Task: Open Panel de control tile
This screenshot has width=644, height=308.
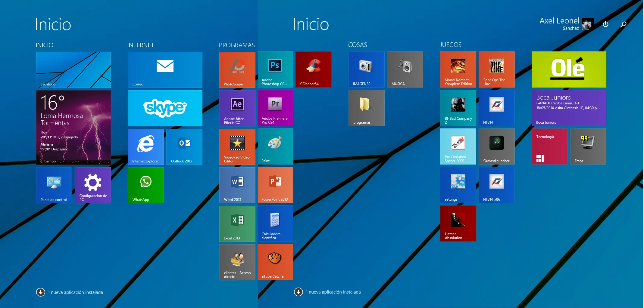Action: (x=54, y=185)
